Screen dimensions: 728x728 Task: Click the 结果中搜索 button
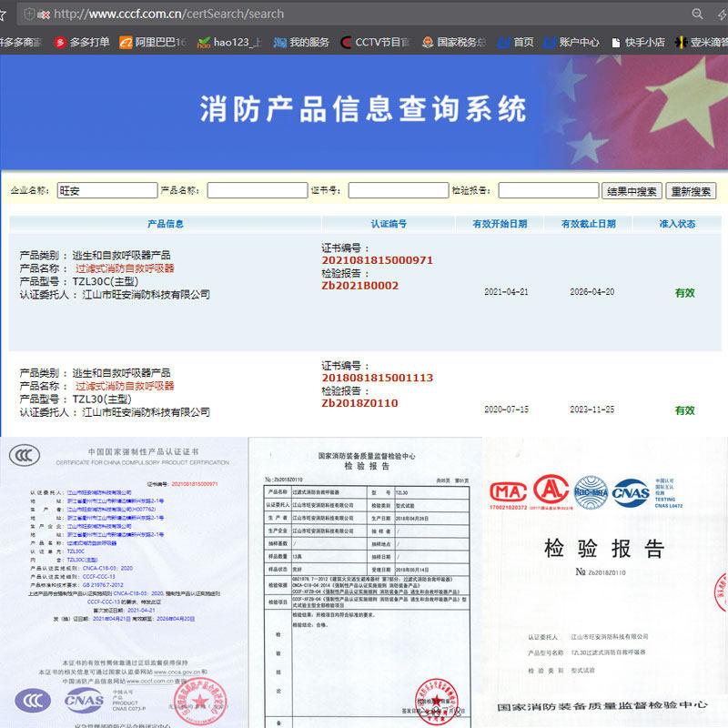[632, 191]
